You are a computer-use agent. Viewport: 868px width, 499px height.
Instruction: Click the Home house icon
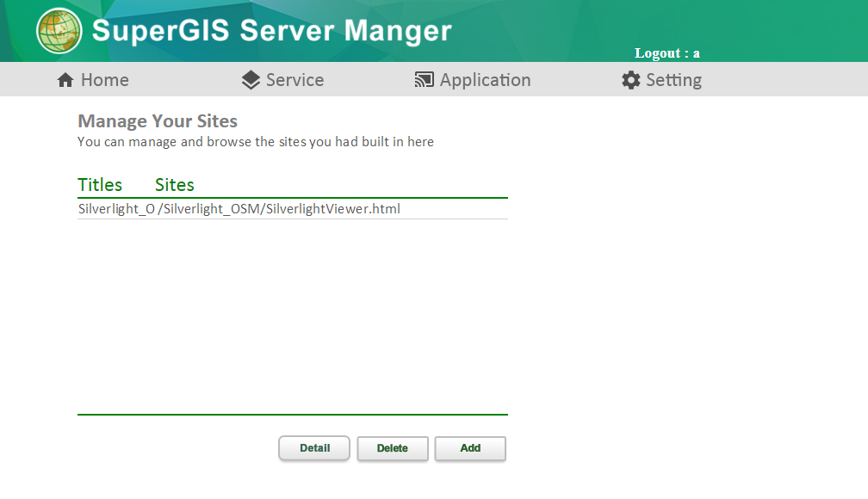point(65,80)
